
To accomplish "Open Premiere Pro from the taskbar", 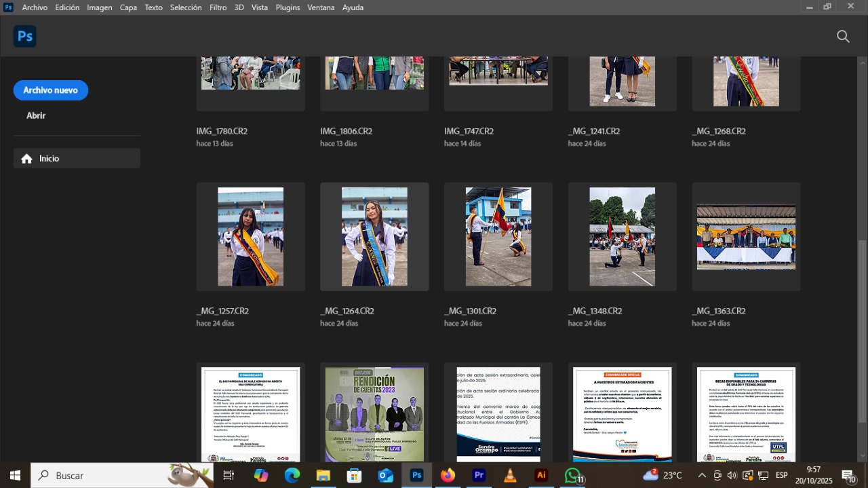I will 479,475.
